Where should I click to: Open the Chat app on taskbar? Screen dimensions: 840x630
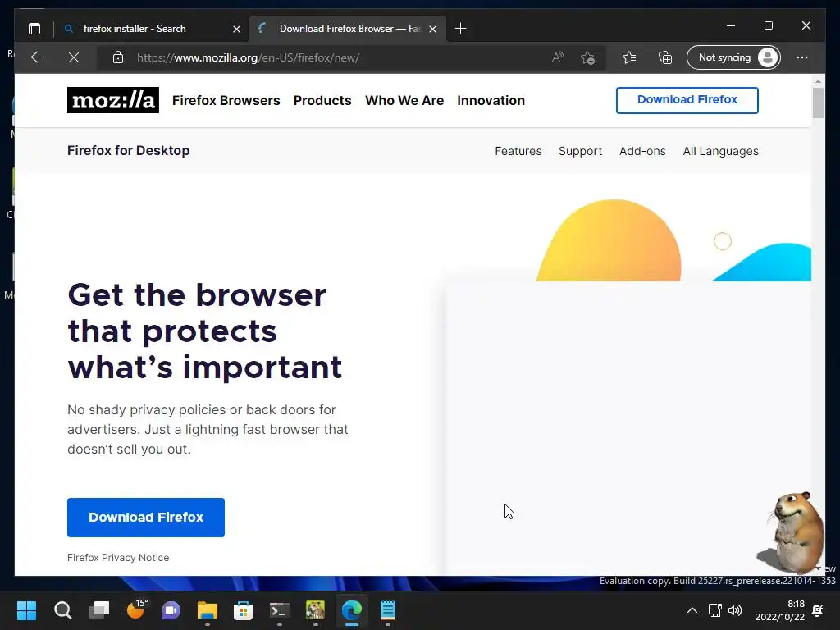171,610
